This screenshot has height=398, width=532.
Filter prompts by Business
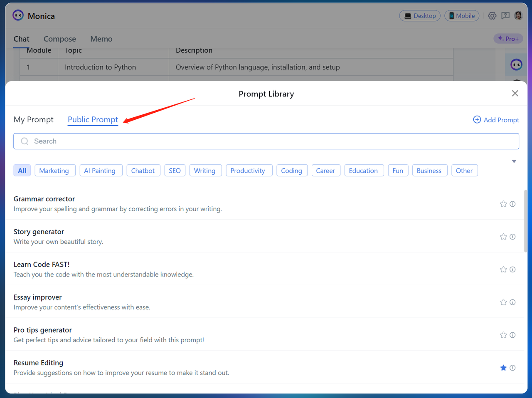tap(429, 171)
